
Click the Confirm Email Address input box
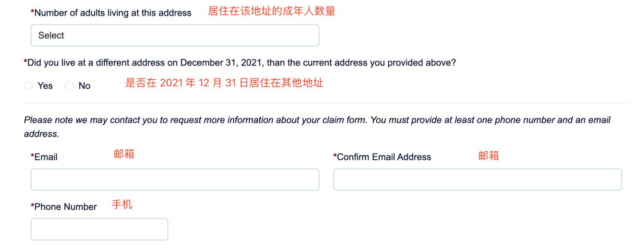[477, 179]
